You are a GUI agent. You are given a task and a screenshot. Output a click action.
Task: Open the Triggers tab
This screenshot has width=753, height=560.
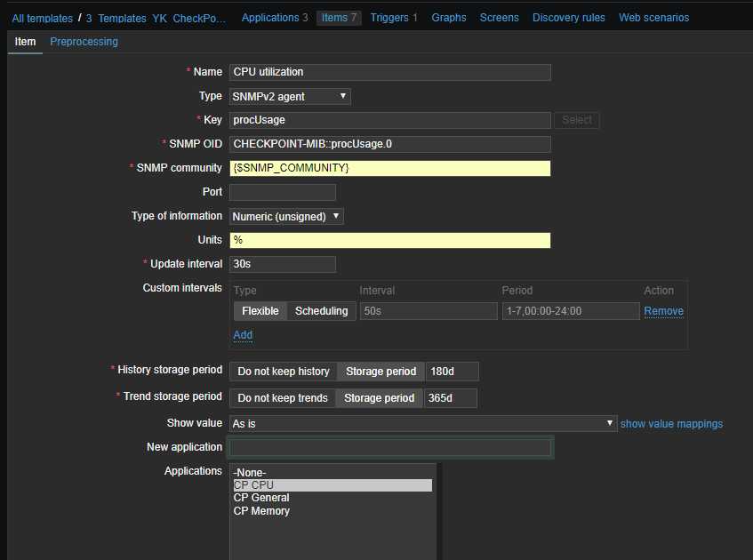pyautogui.click(x=389, y=18)
